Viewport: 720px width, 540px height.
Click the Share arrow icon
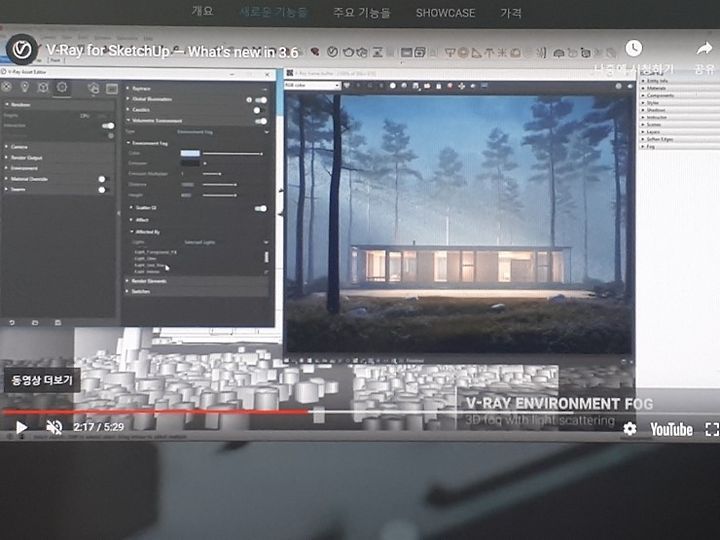tap(704, 48)
